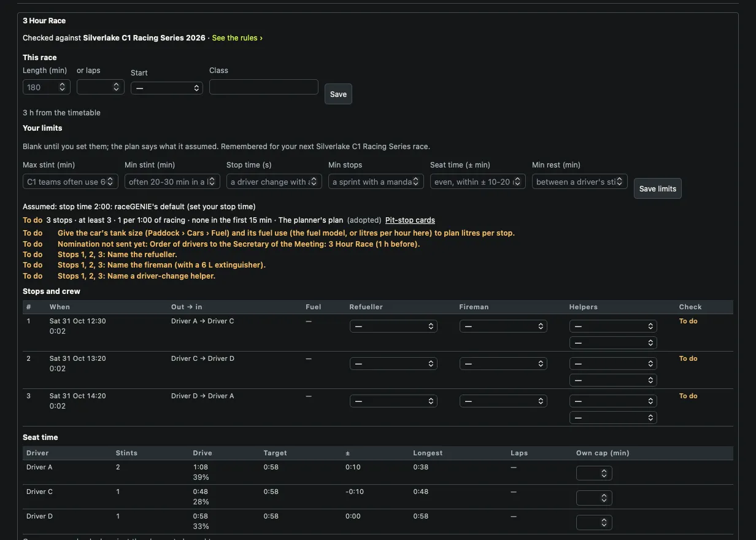756x540 pixels.
Task: Click the Min stint (min) field
Action: pos(172,182)
